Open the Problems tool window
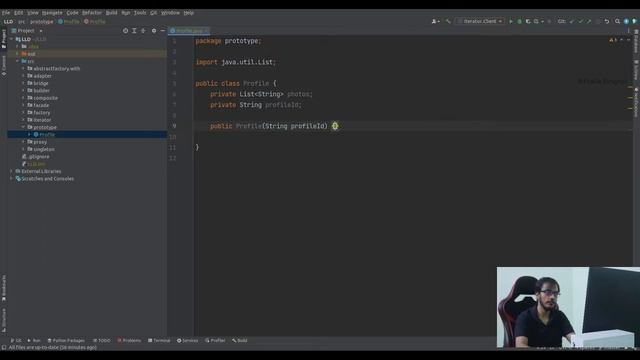 tap(129, 340)
